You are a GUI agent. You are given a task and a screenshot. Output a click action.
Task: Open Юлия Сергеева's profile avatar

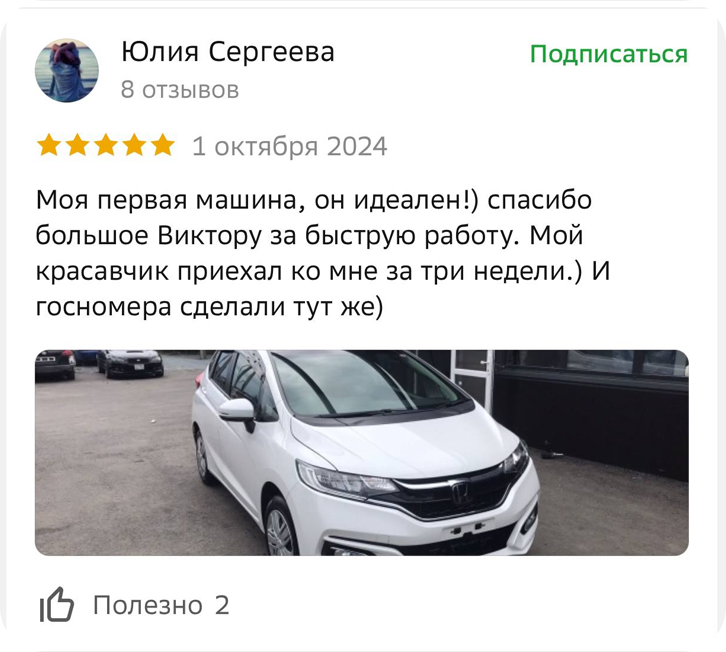click(x=67, y=70)
